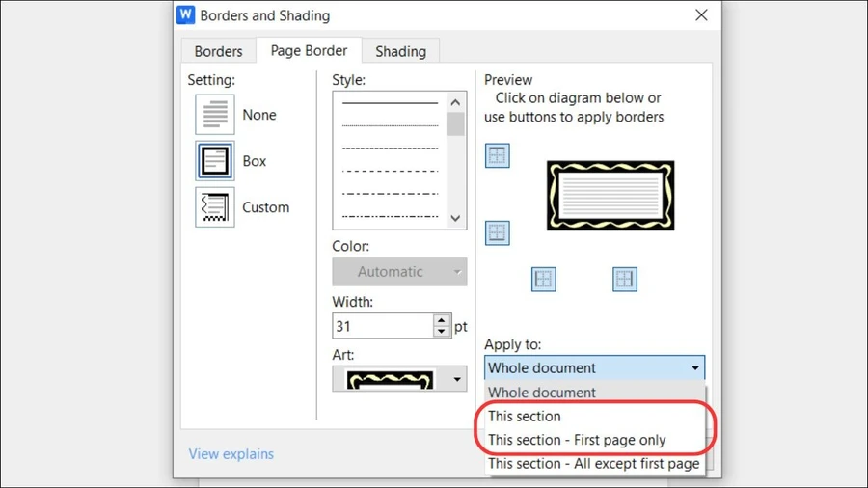This screenshot has height=488, width=868.
Task: Collapse the Apply to dropdown
Action: [694, 368]
